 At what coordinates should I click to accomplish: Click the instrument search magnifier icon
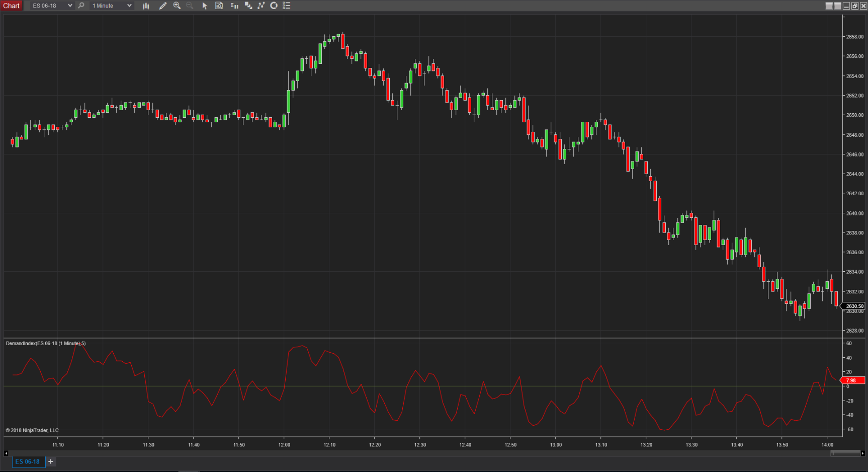[x=81, y=6]
